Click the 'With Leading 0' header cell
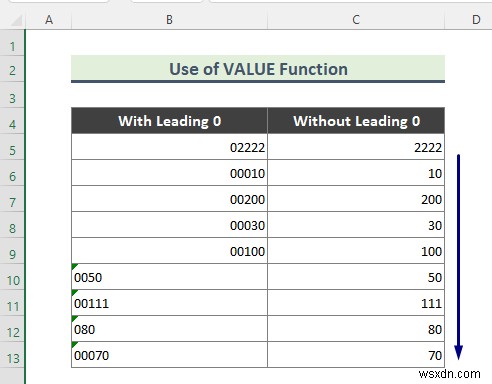Screen dimensions: 492x384 point(169,121)
